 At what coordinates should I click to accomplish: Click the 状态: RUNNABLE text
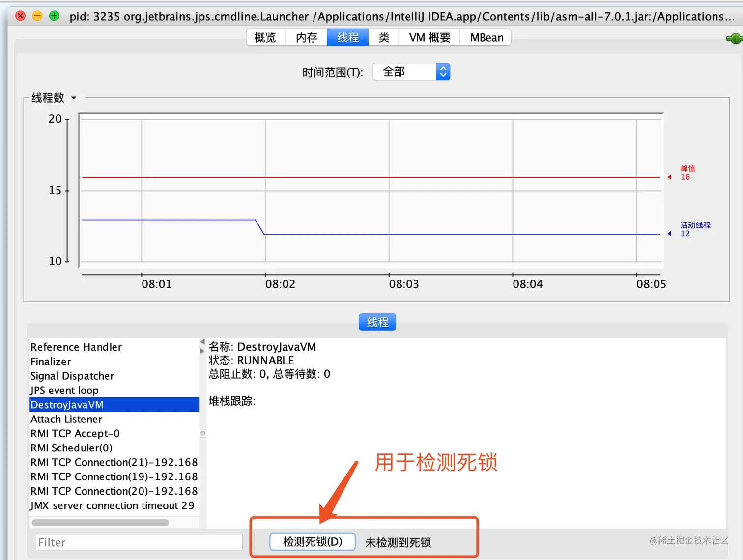251,361
